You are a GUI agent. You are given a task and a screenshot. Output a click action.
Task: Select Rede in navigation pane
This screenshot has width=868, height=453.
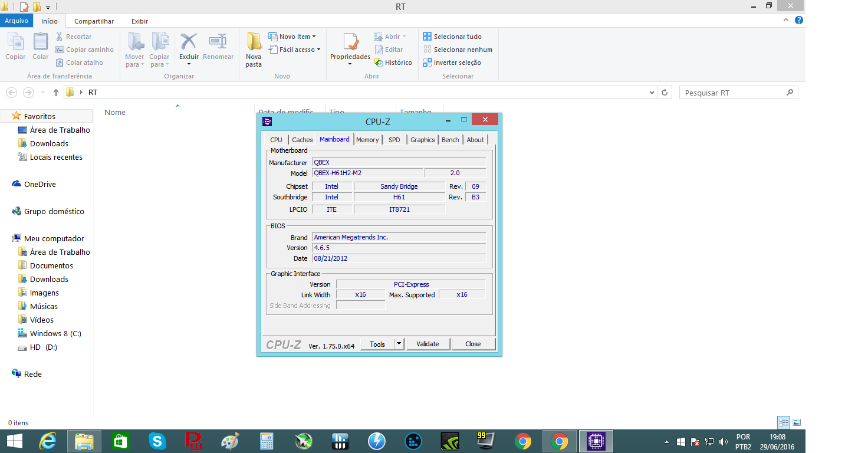(x=32, y=374)
